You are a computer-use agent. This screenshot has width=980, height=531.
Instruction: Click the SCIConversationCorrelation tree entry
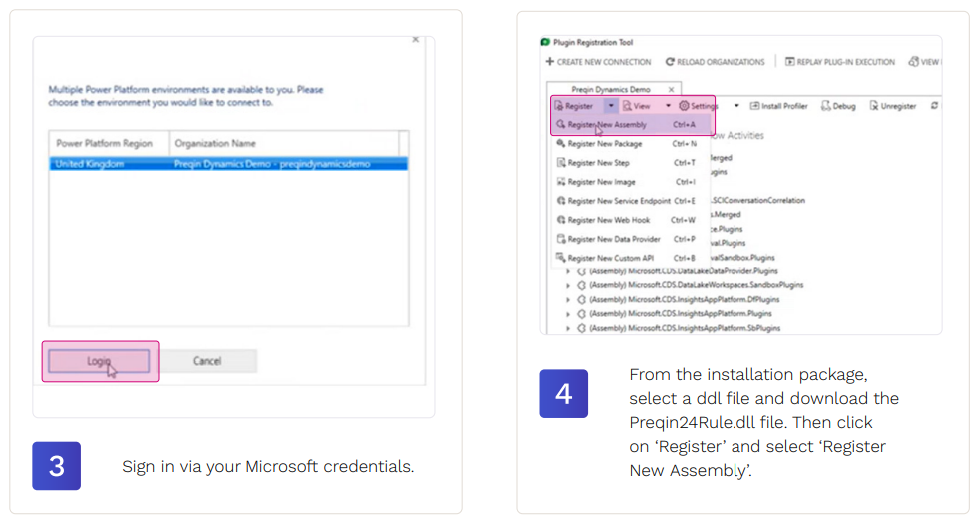(758, 201)
